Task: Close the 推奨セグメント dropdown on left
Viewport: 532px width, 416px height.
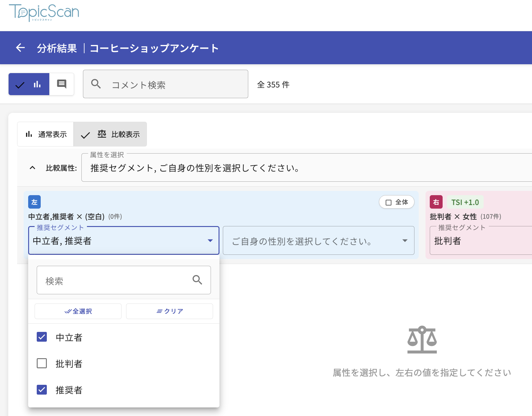Action: coord(210,241)
